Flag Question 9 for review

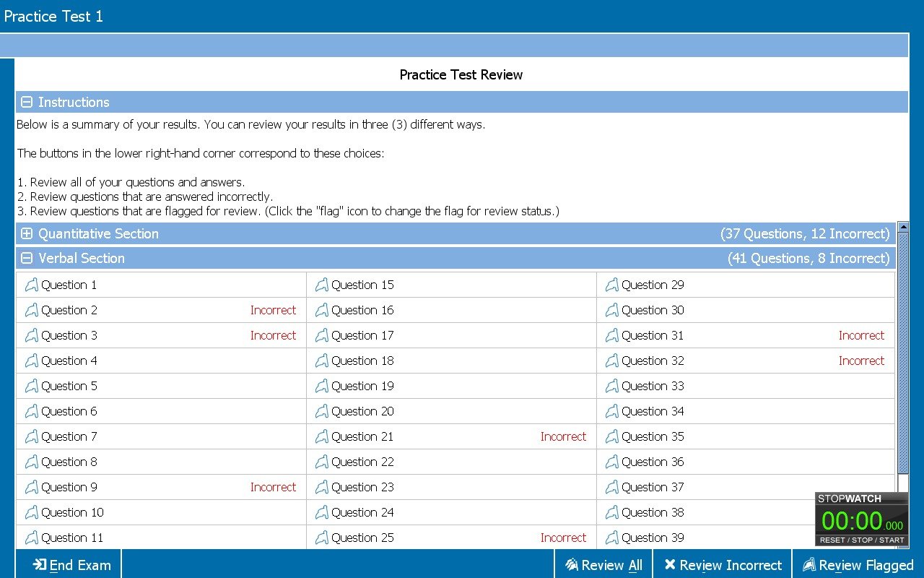(x=31, y=487)
